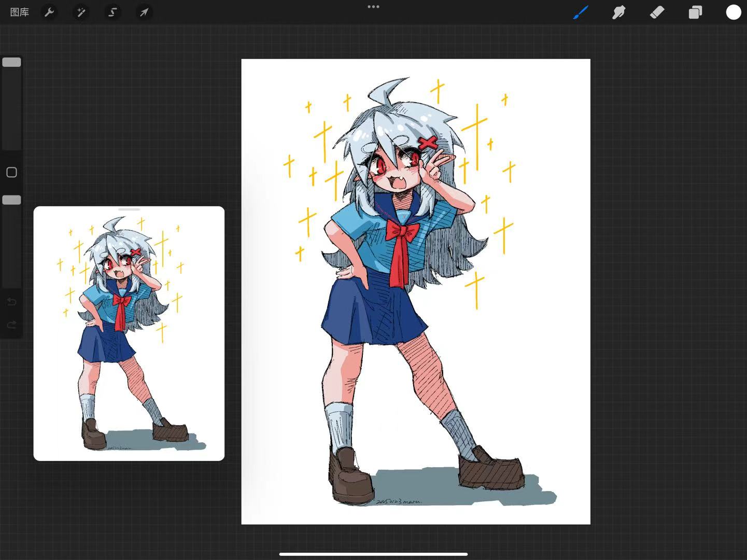Activate the Selection tool
This screenshot has height=560, width=747.
[x=112, y=12]
